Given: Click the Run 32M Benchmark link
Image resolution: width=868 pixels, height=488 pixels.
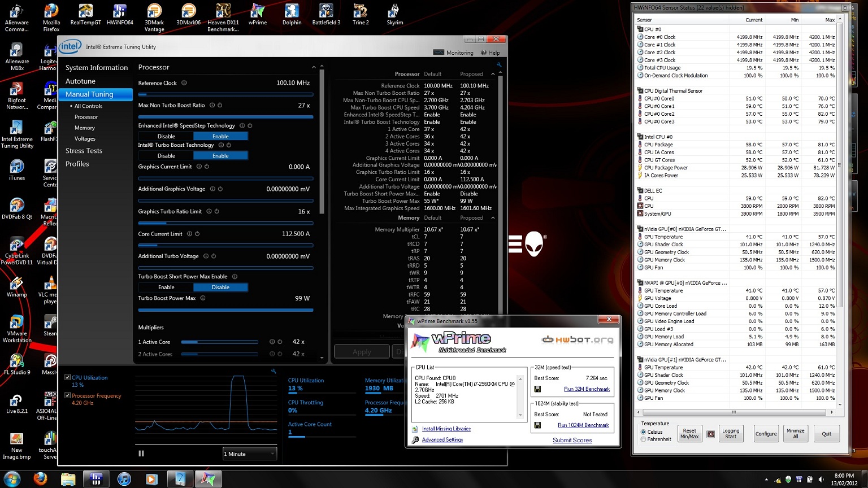Looking at the screenshot, I should click(x=587, y=389).
